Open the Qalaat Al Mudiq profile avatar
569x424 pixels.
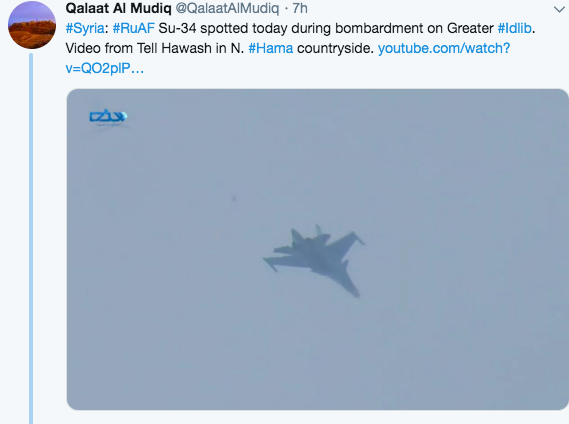(32, 25)
